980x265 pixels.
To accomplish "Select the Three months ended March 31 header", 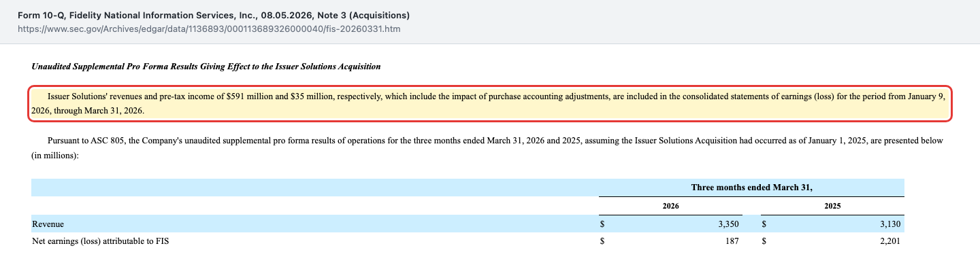I will (751, 187).
